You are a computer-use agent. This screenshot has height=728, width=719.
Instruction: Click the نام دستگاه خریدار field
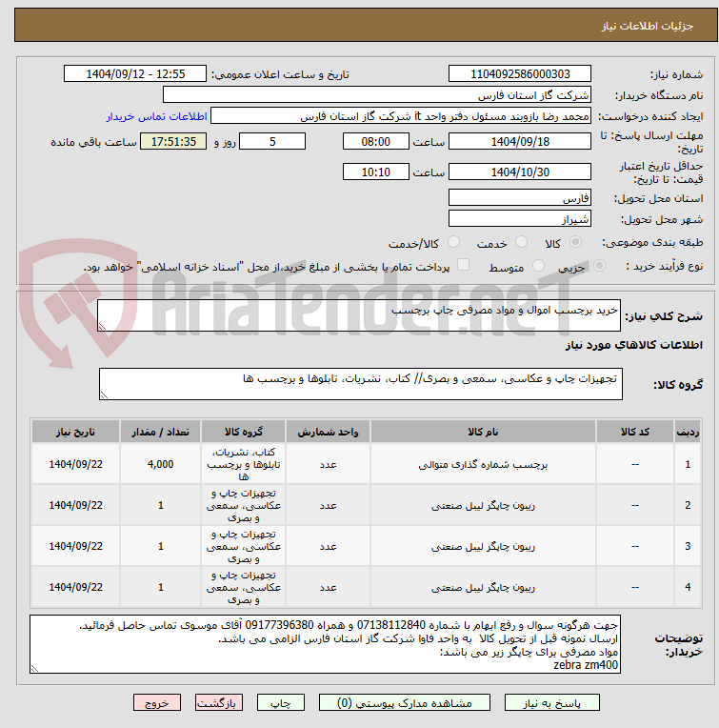377,94
